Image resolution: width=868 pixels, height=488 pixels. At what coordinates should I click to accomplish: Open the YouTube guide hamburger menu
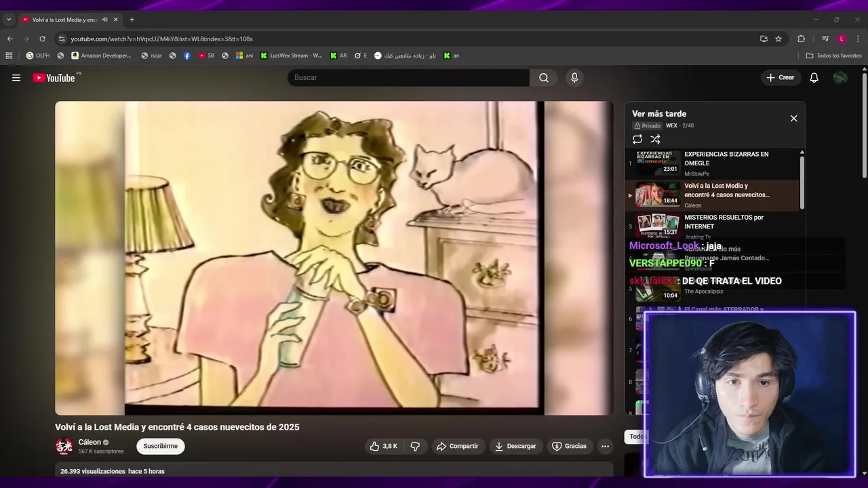click(x=16, y=78)
